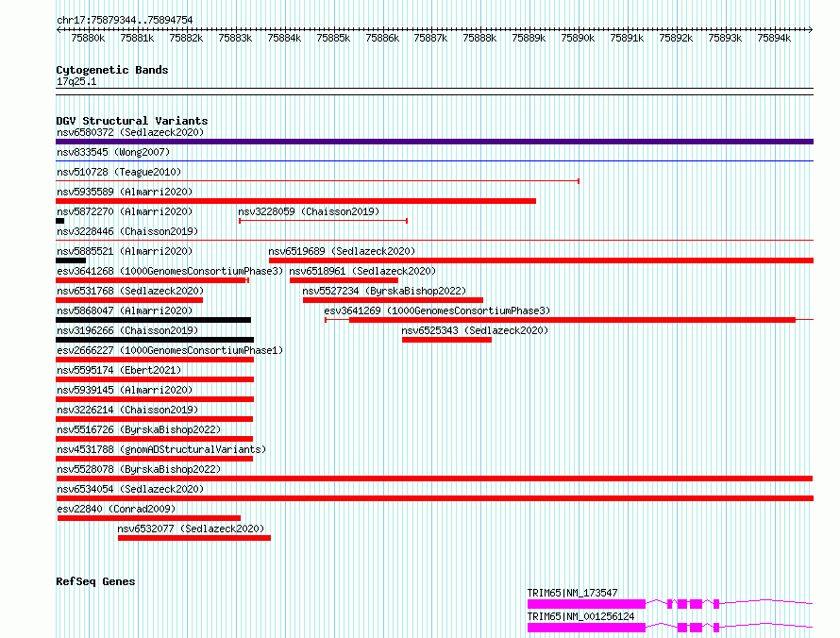840x638 pixels.
Task: Open esv3641268 (1000GenomesConsortiumPhase3) label
Action: point(170,271)
